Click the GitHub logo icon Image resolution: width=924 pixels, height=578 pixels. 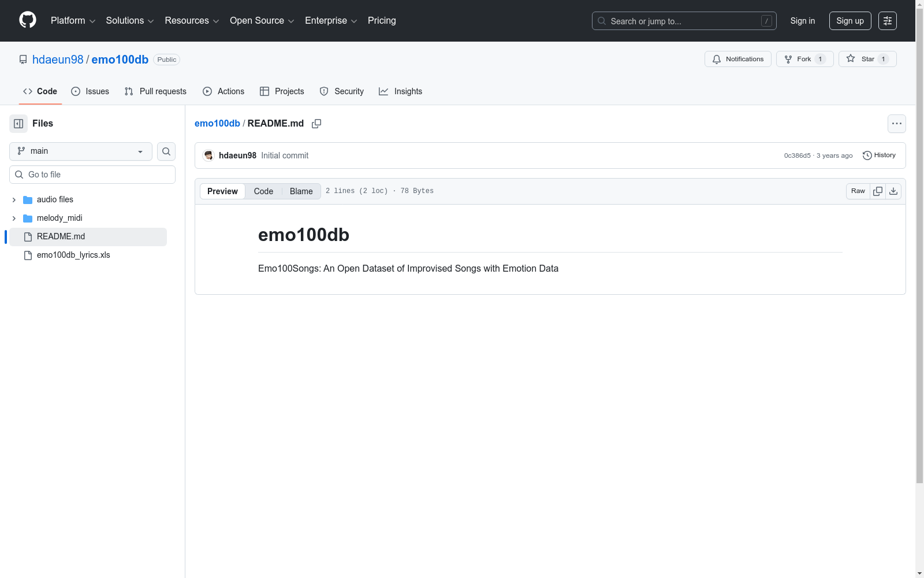point(28,20)
